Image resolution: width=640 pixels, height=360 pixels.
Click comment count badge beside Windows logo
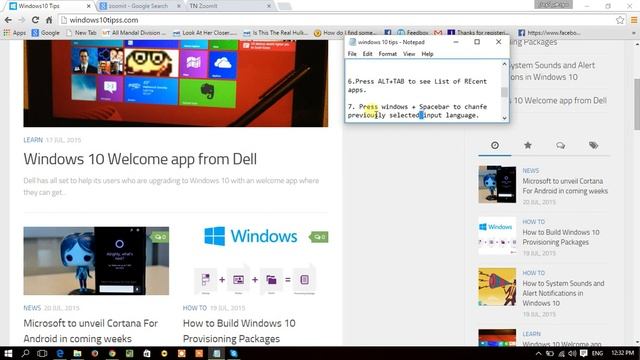tap(319, 237)
